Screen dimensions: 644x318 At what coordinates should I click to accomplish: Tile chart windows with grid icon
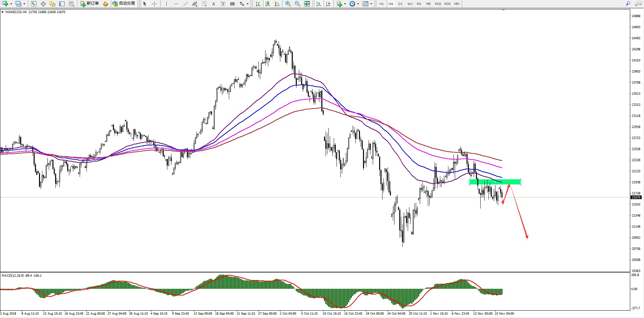pyautogui.click(x=307, y=4)
